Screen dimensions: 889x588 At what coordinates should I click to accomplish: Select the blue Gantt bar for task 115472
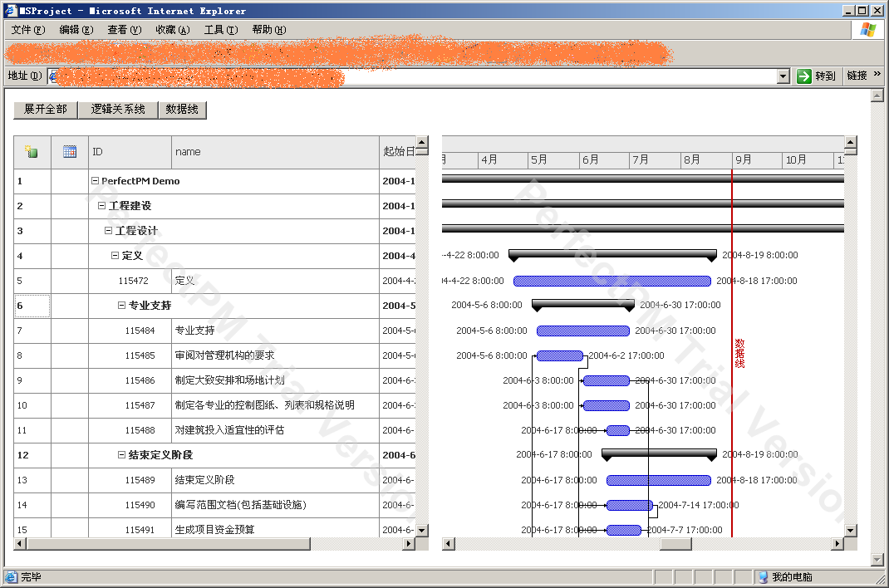point(611,281)
